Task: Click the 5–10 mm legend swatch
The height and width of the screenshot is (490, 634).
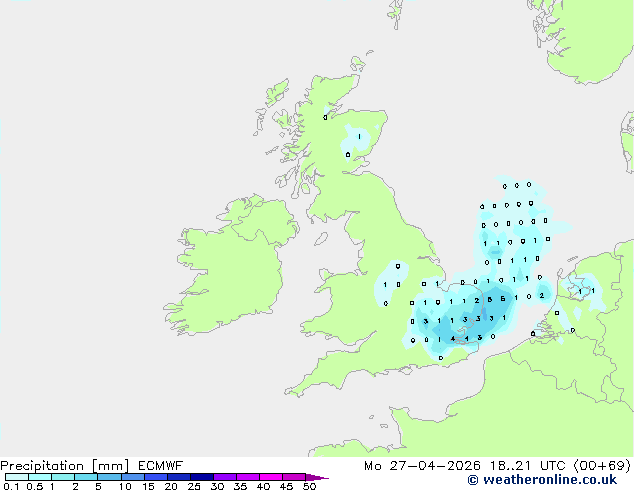Action: tap(109, 477)
